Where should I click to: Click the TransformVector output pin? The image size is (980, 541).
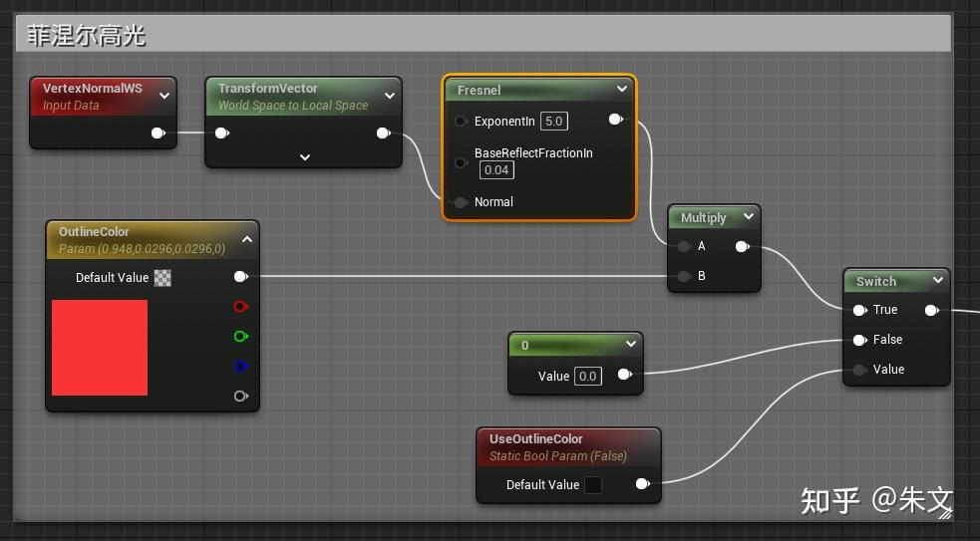tap(383, 133)
